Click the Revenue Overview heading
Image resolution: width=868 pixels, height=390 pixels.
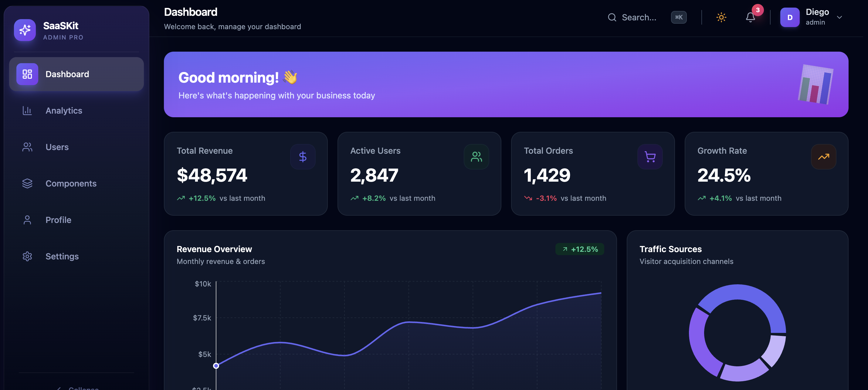214,249
